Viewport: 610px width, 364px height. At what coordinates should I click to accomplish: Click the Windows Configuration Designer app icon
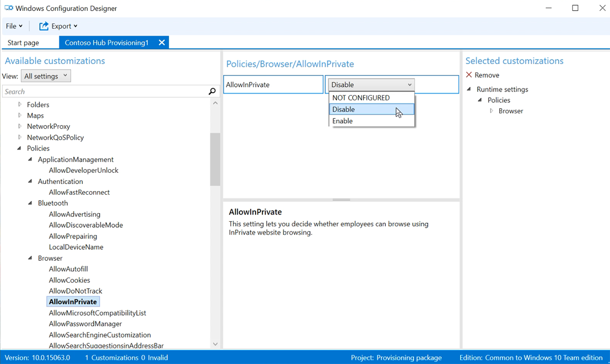point(9,8)
